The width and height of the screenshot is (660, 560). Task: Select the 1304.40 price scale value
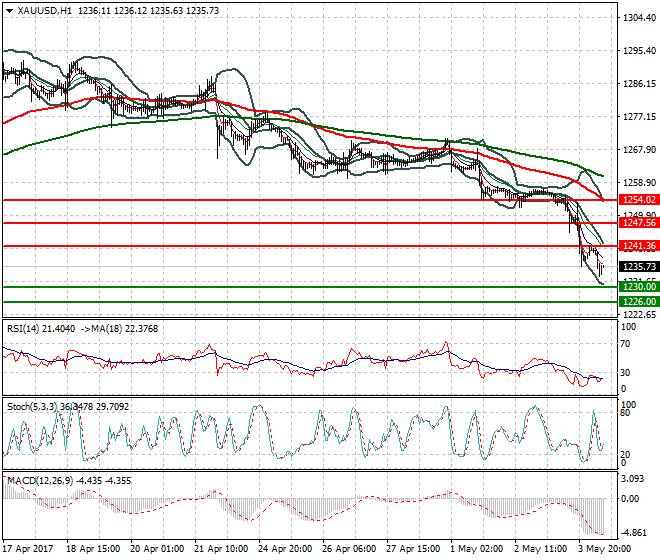coord(639,18)
